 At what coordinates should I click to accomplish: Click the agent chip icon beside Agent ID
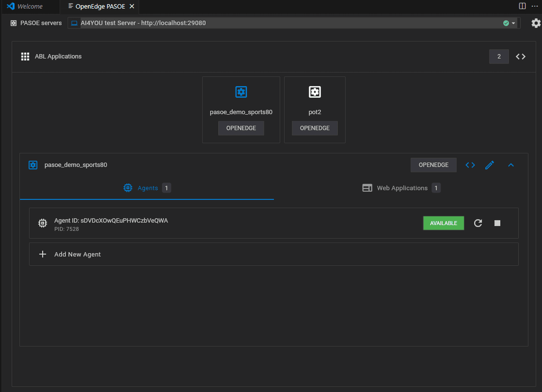(x=43, y=223)
